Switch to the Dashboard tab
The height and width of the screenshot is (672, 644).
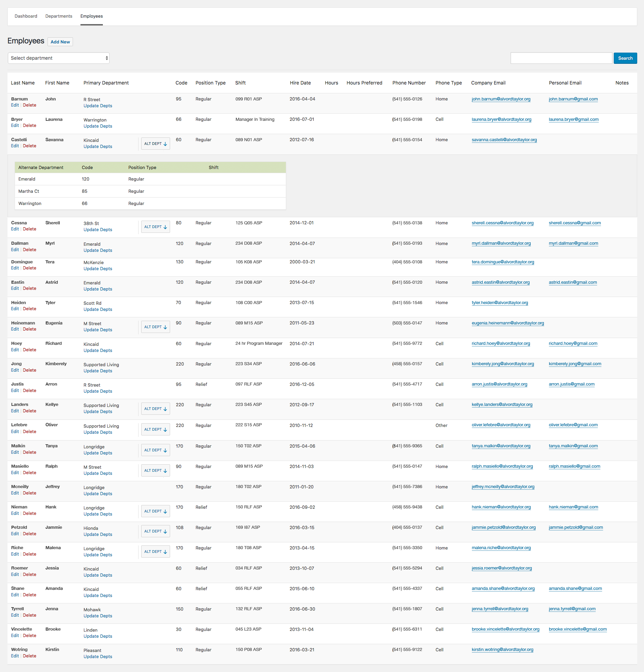(26, 16)
